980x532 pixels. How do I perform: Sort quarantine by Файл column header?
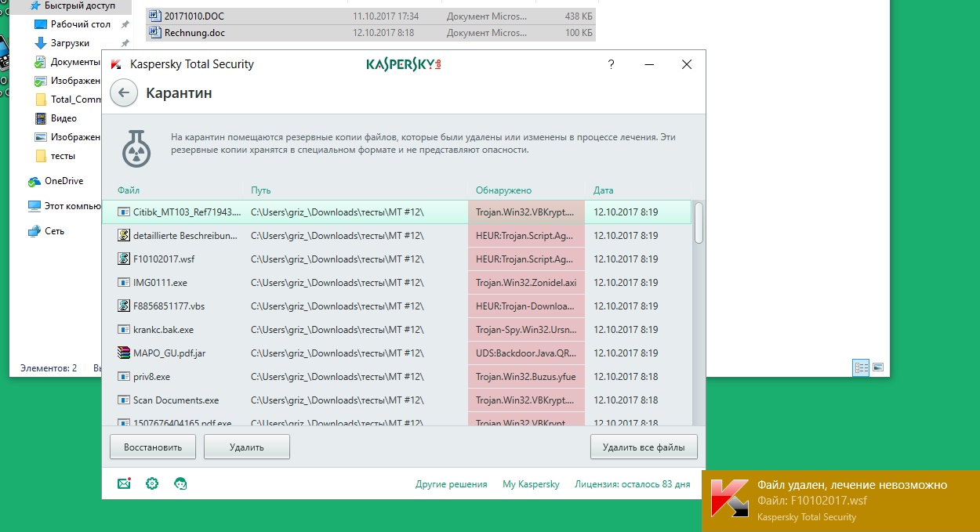coord(129,190)
